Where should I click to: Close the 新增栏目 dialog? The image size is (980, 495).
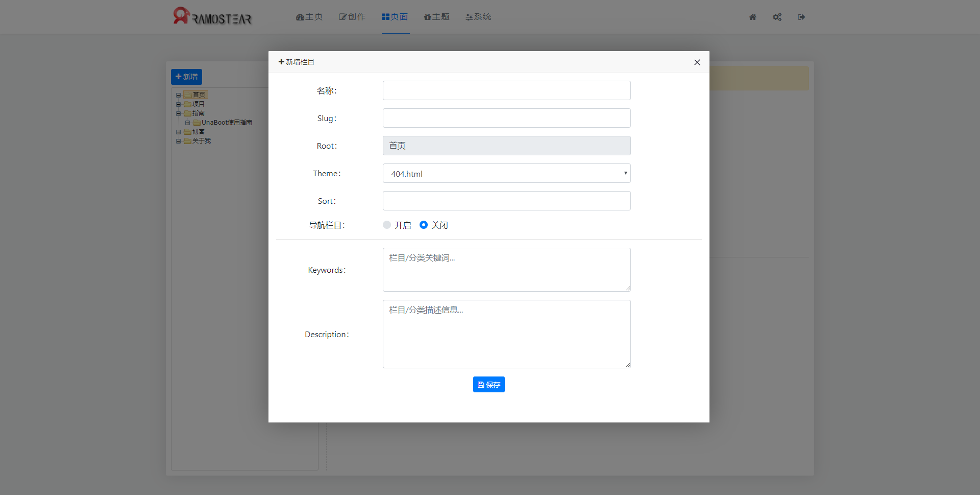[x=697, y=62]
